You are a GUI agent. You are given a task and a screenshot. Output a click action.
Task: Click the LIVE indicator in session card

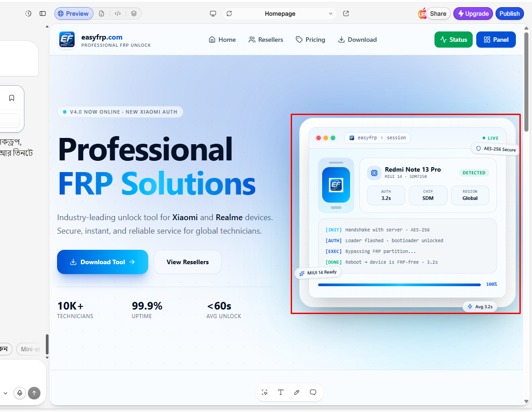click(491, 138)
